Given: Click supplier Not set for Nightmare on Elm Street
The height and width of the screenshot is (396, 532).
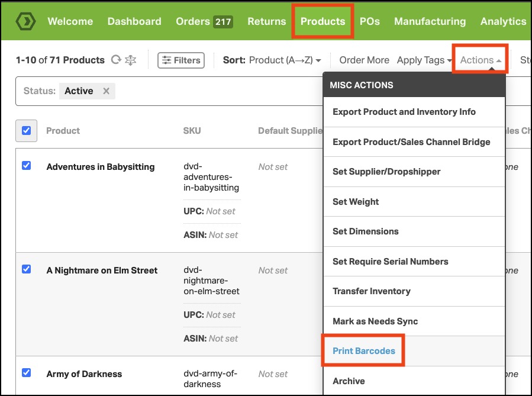Looking at the screenshot, I should click(273, 270).
